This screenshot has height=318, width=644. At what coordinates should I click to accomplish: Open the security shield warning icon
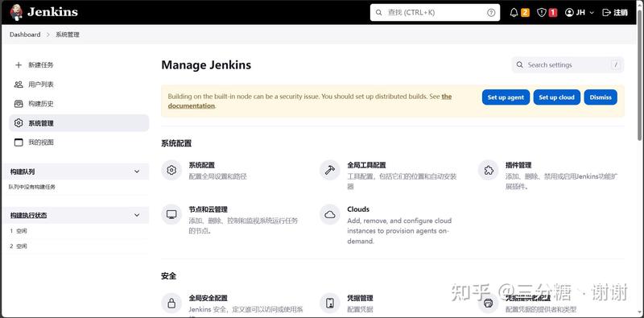point(542,13)
